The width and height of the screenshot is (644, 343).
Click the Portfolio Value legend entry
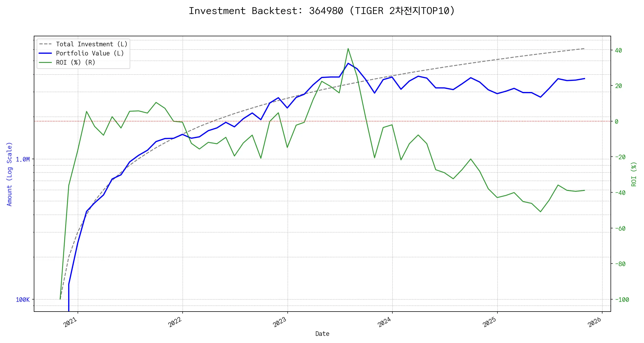point(90,53)
